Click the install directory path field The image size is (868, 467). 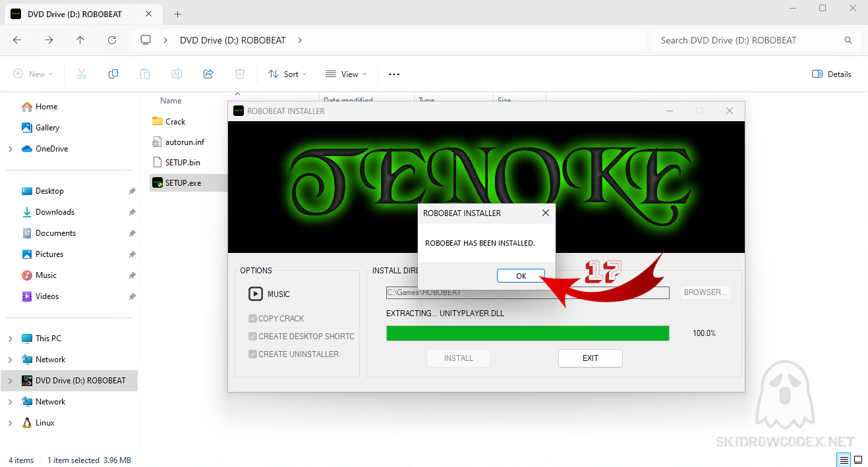coord(528,292)
